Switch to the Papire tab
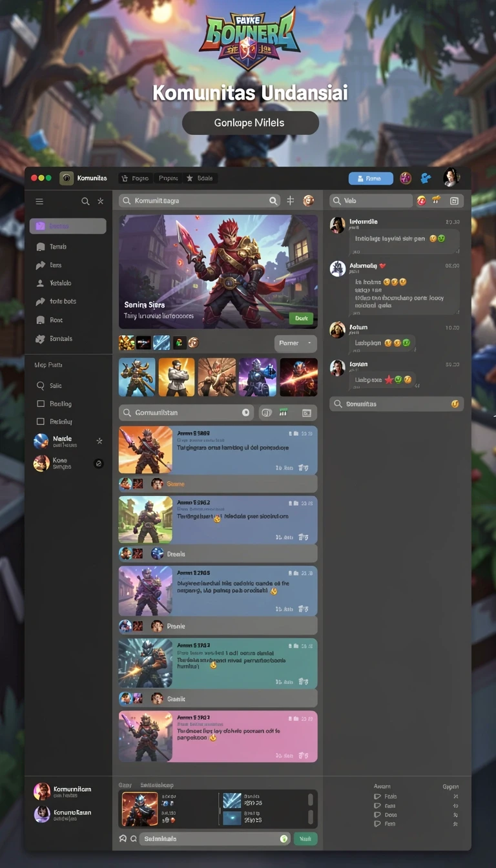Screen dimensions: 496x868 pos(168,178)
